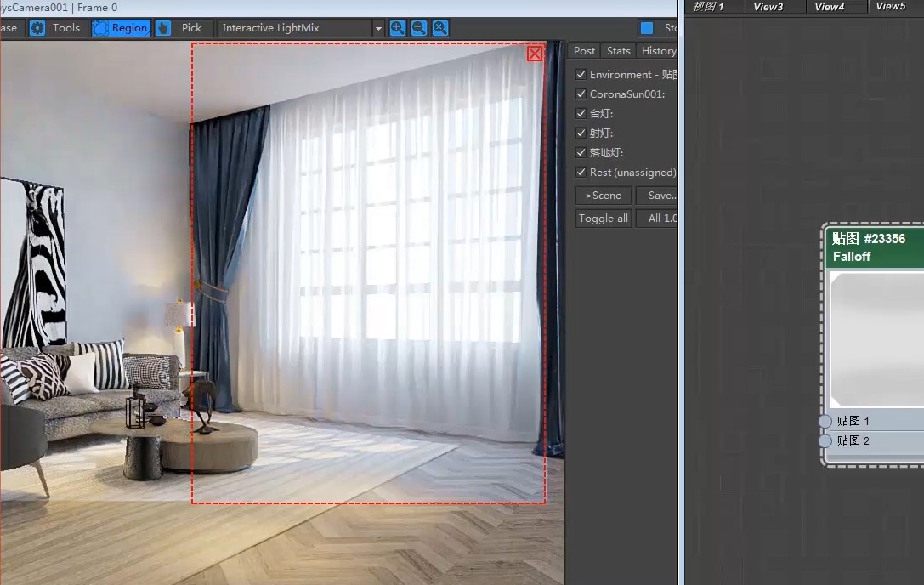Remove render region with red X
This screenshot has width=924, height=585.
535,54
